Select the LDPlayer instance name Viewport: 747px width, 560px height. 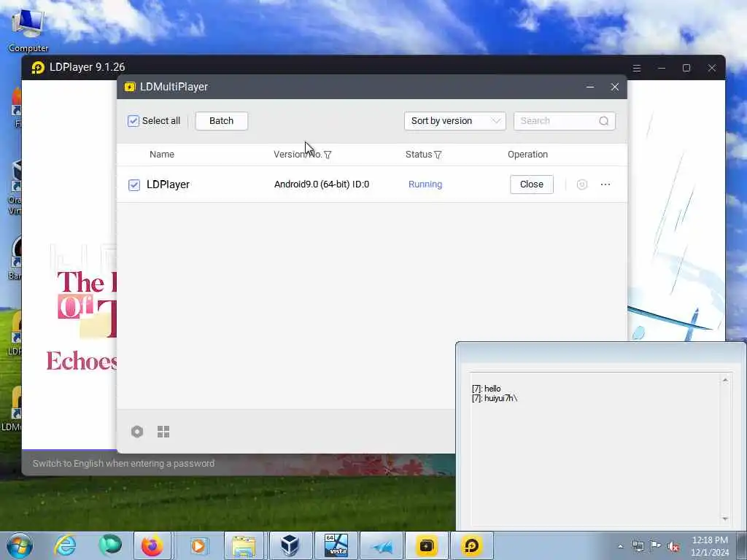[x=168, y=184]
